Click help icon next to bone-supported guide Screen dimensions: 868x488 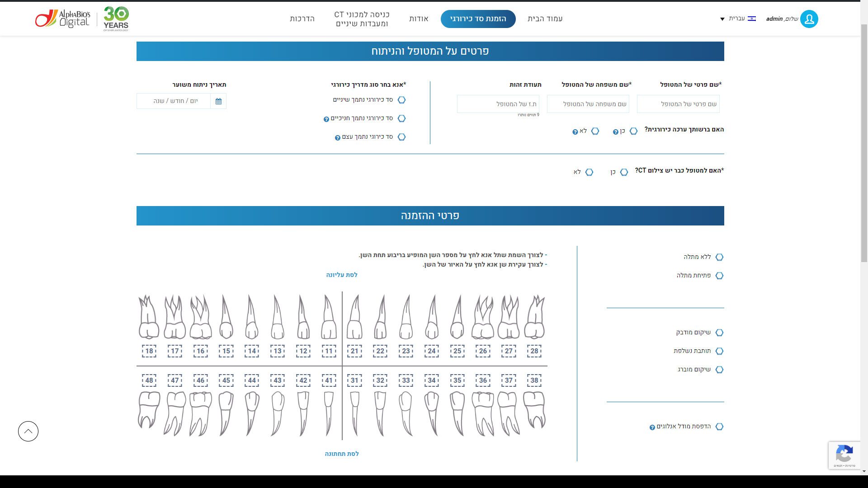(x=337, y=138)
